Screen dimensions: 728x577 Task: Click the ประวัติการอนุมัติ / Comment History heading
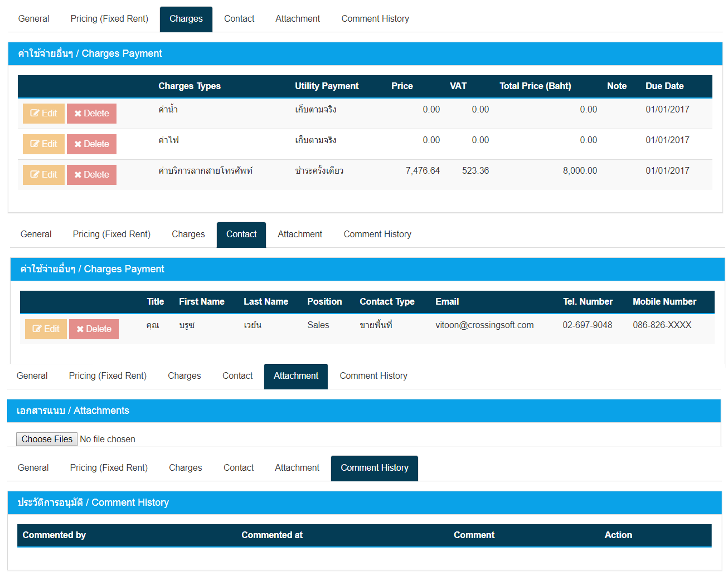[93, 503]
